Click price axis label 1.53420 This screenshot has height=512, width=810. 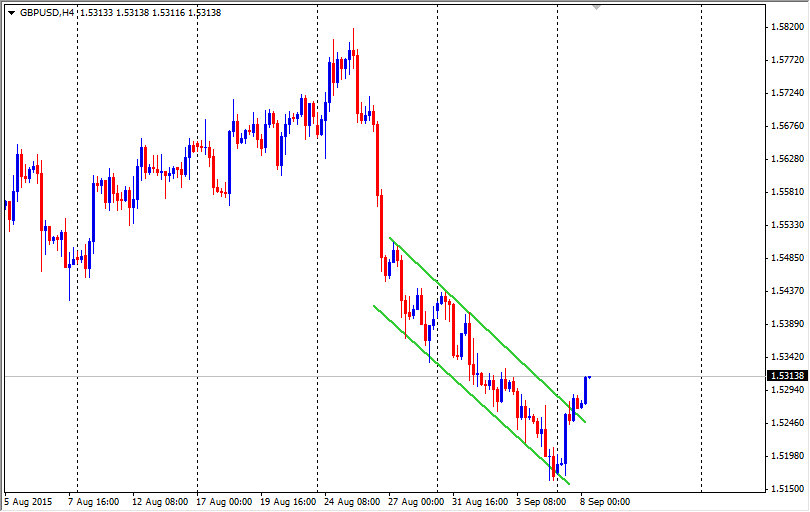(787, 357)
